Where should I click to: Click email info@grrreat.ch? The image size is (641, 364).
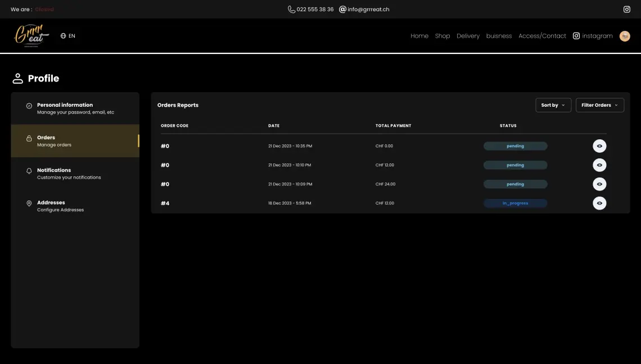tap(368, 10)
